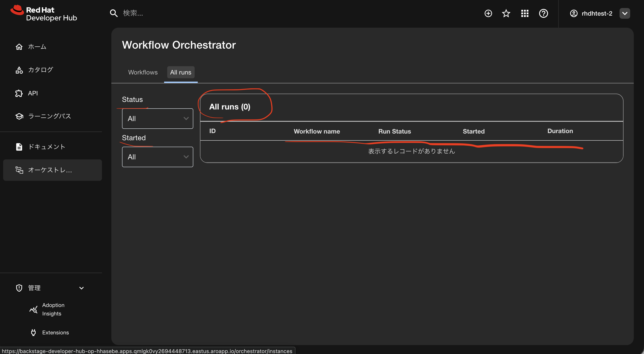Screen dimensions: 644x354
Task: Open Extensions plug icon item
Action: tap(55, 332)
